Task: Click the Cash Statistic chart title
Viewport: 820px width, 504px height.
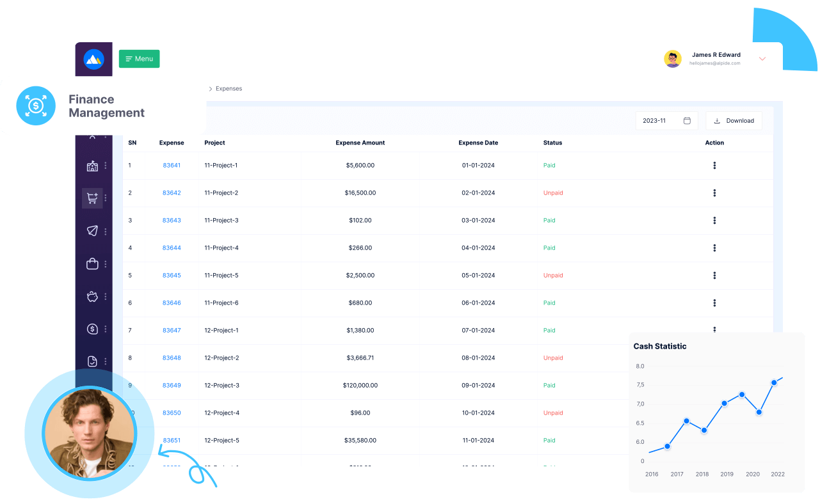Action: coord(659,346)
